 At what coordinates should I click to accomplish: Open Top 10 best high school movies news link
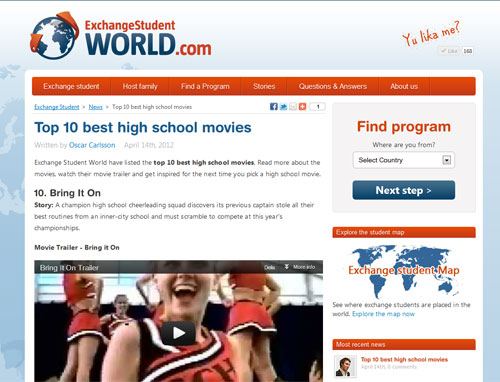(x=404, y=359)
